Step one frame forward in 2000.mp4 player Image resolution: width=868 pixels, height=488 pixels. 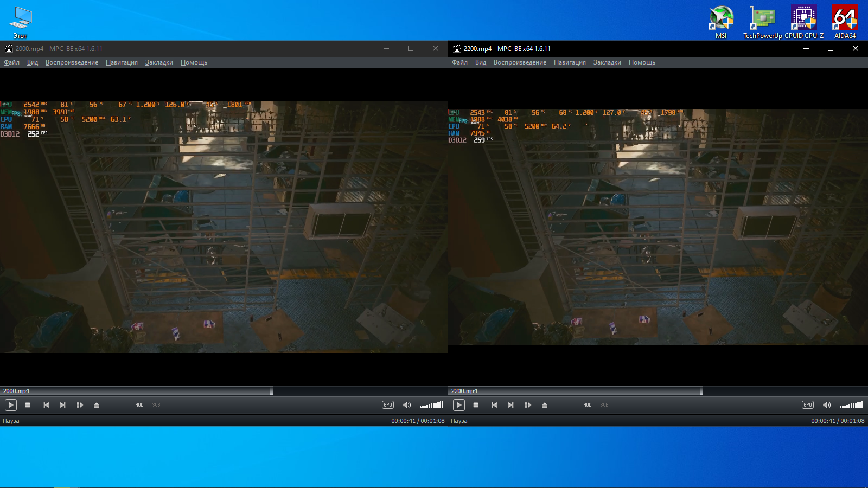(80, 405)
